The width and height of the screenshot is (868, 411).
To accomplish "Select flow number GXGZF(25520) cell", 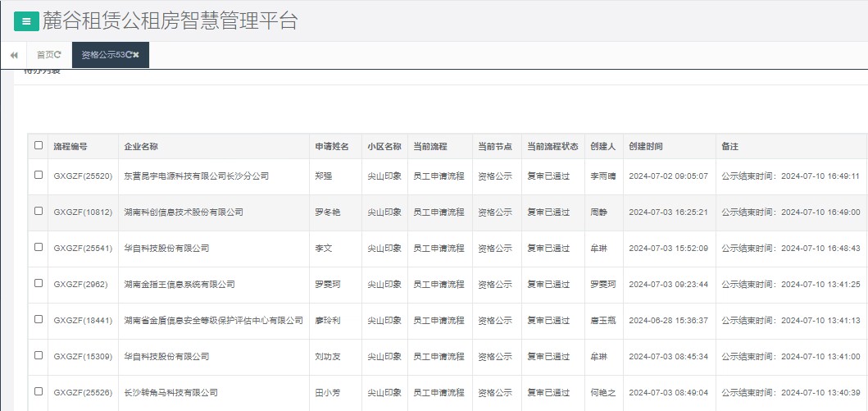I will coord(83,176).
